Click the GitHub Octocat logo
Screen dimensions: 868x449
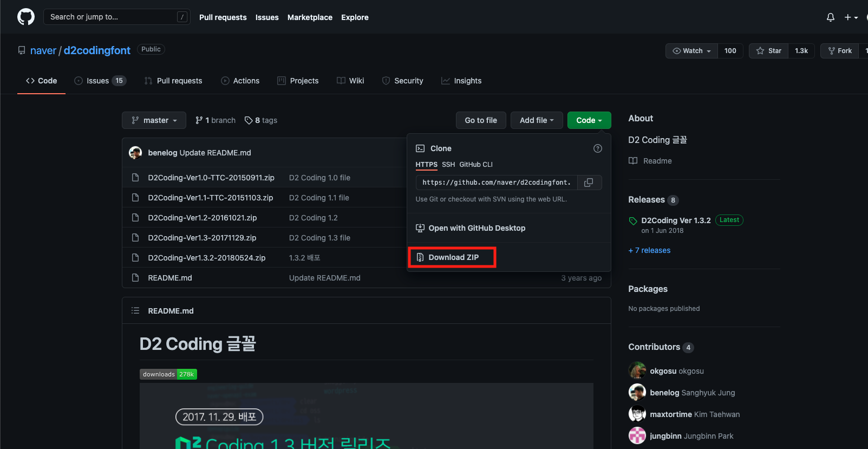26,17
